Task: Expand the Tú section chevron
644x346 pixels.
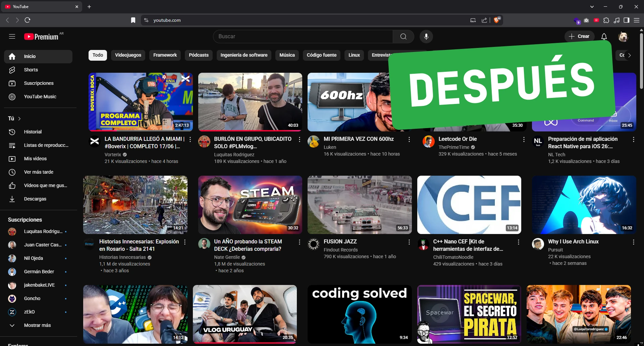Action: point(19,118)
